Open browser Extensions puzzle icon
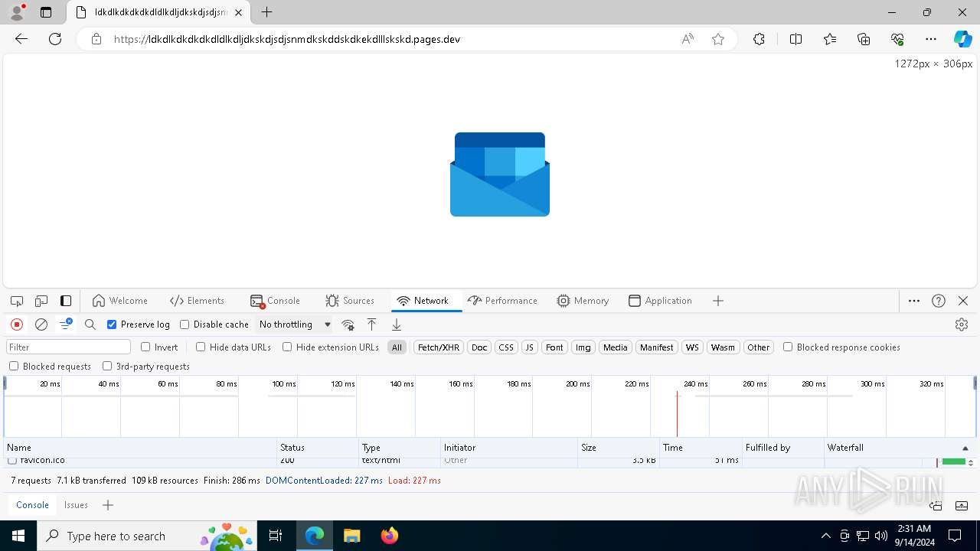This screenshot has width=980, height=551. pos(759,39)
